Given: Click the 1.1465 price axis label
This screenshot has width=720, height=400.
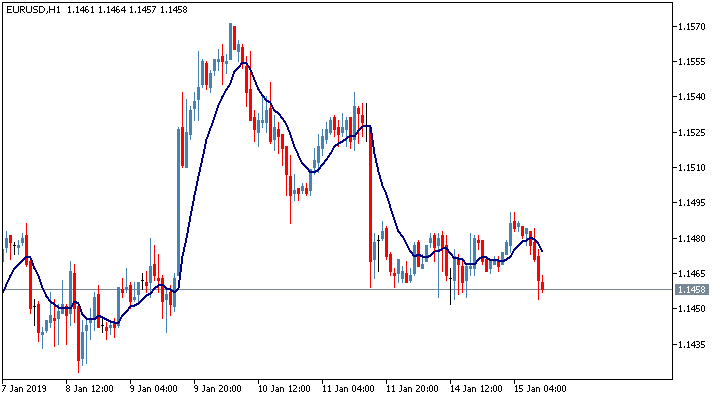Looking at the screenshot, I should 692,274.
